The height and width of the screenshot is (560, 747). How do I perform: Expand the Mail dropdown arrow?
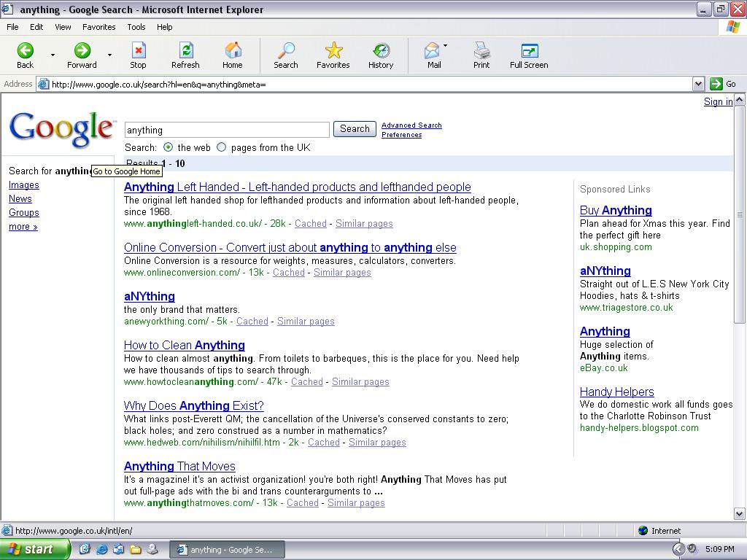pos(446,45)
